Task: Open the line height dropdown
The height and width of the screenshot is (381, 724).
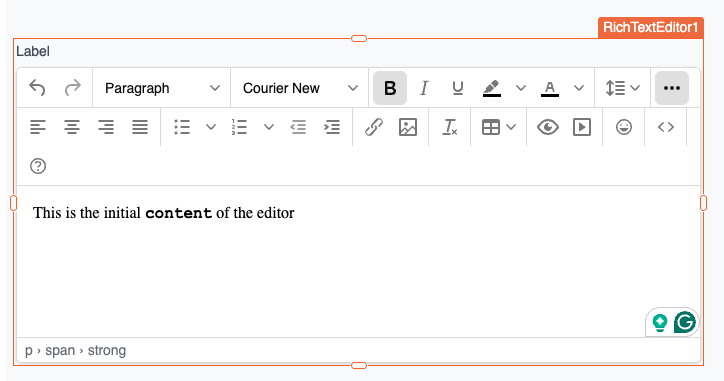Action: click(622, 88)
